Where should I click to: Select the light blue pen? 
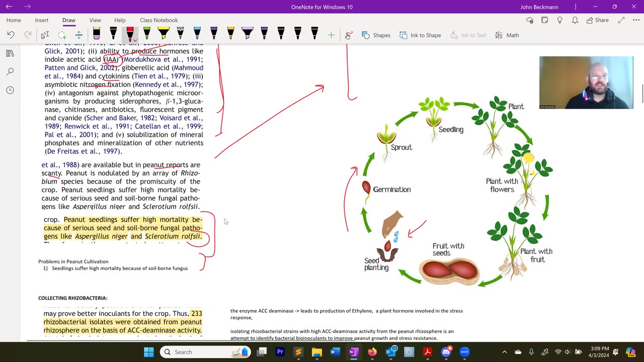click(197, 34)
